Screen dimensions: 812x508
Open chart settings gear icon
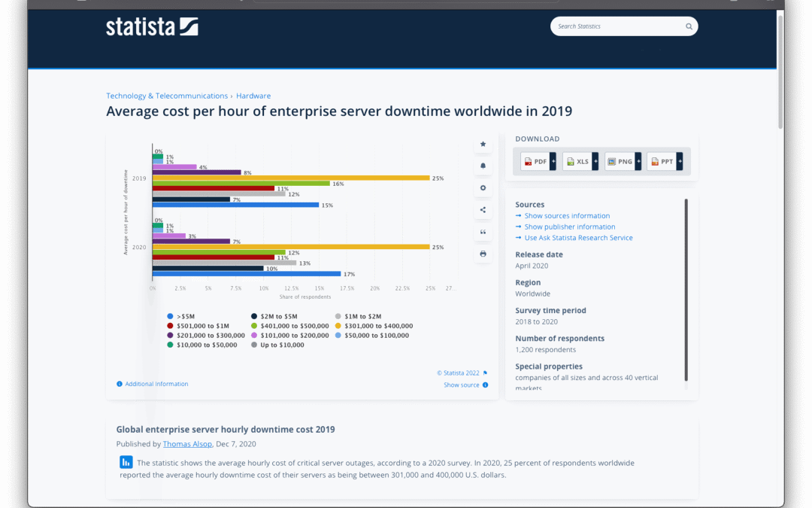[x=483, y=188]
